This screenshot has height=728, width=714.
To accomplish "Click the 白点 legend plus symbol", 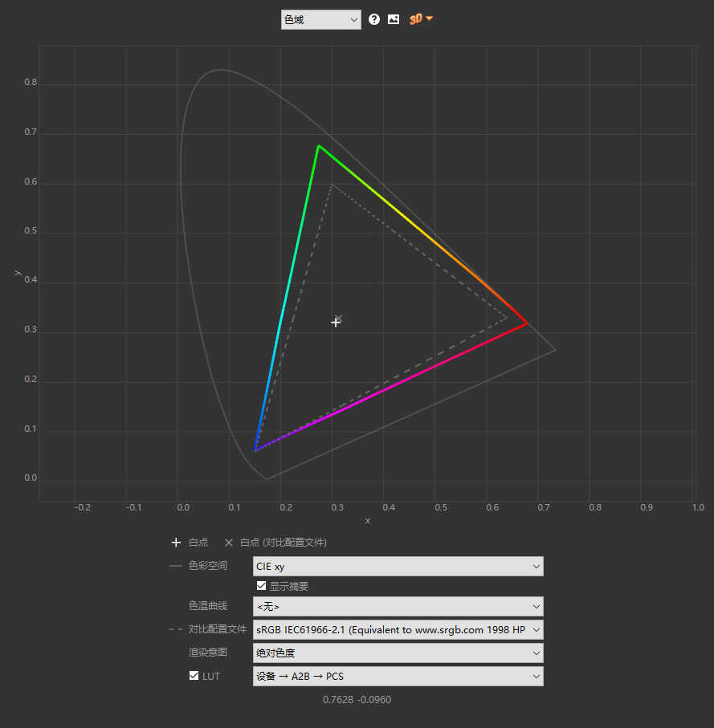I will pos(176,543).
